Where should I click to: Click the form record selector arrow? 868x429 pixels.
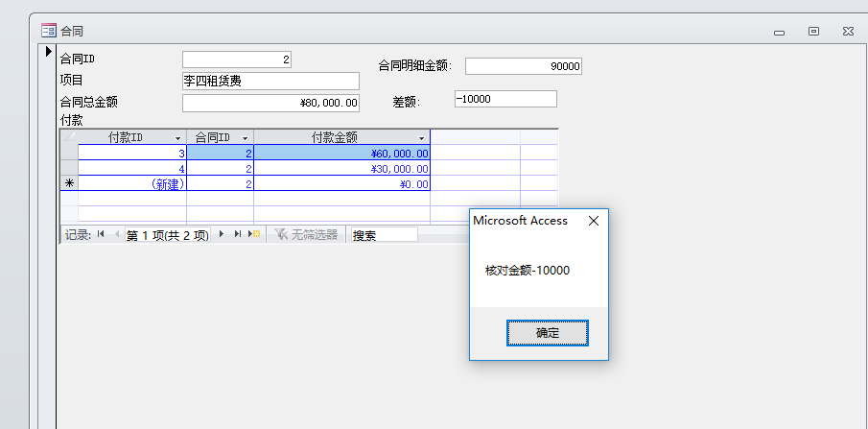coord(49,52)
